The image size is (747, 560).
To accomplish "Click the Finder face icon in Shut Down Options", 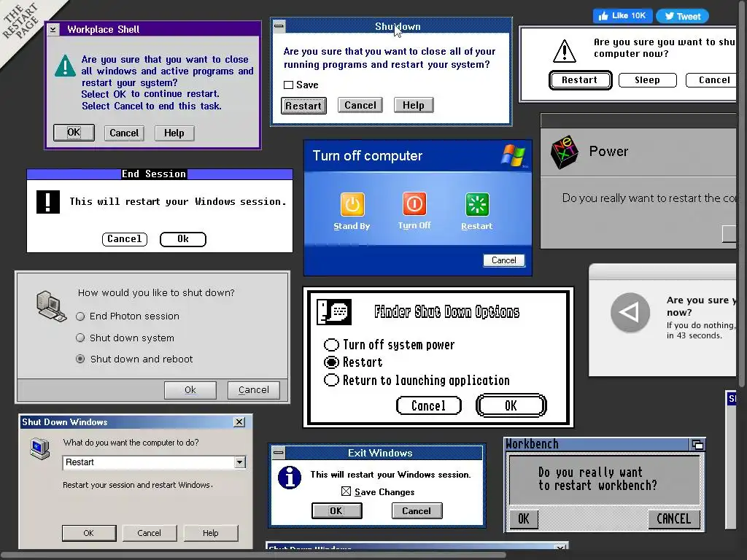I will tap(334, 312).
